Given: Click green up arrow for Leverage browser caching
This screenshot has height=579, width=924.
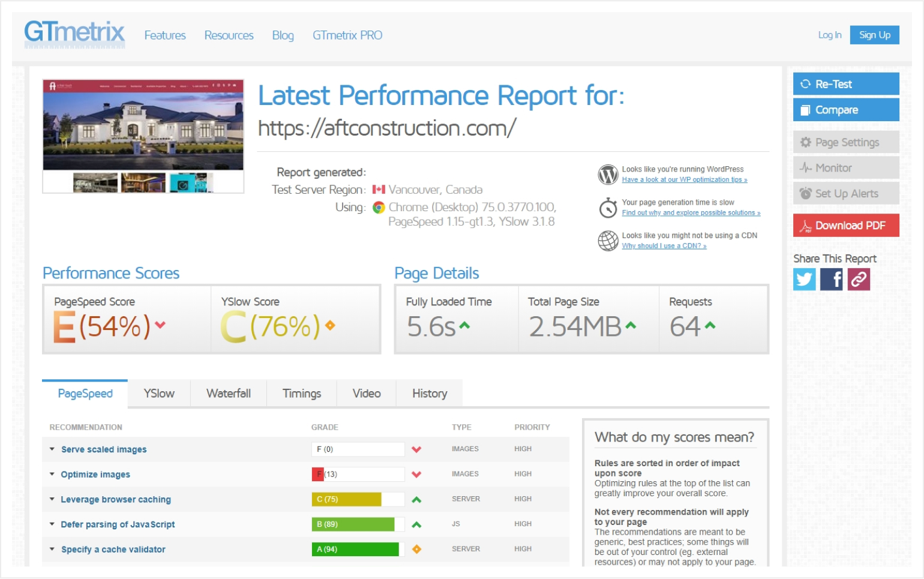Looking at the screenshot, I should coord(416,499).
